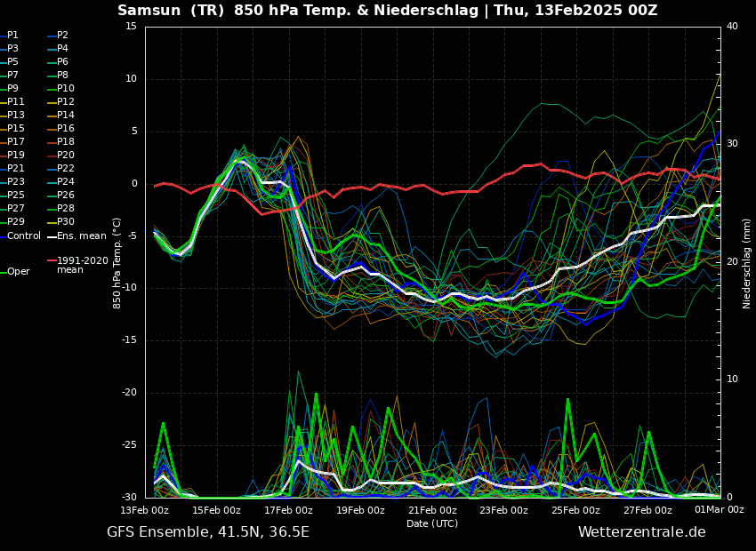Click the P1 legend entry
Viewport: 756px width, 551px height.
click(10, 36)
